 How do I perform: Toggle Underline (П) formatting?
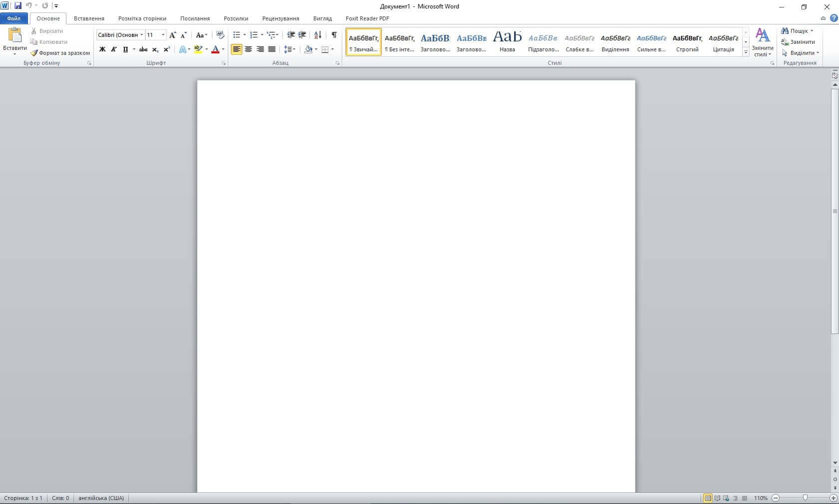click(x=125, y=49)
